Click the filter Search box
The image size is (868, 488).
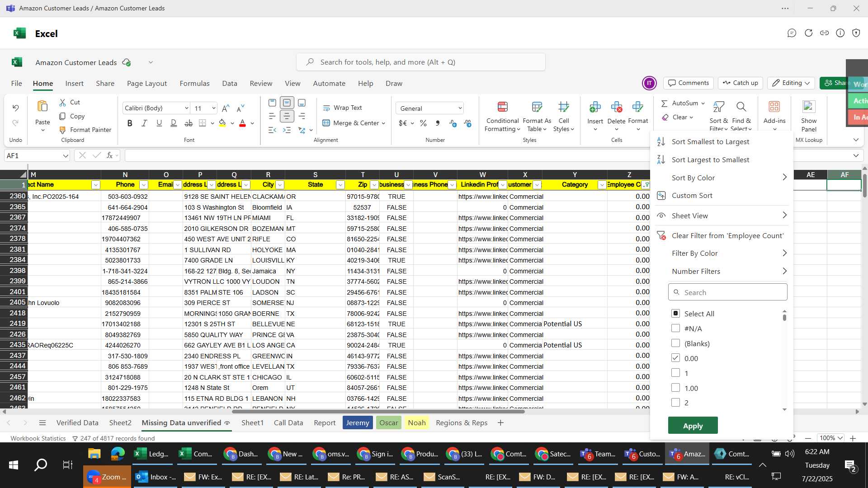click(727, 292)
